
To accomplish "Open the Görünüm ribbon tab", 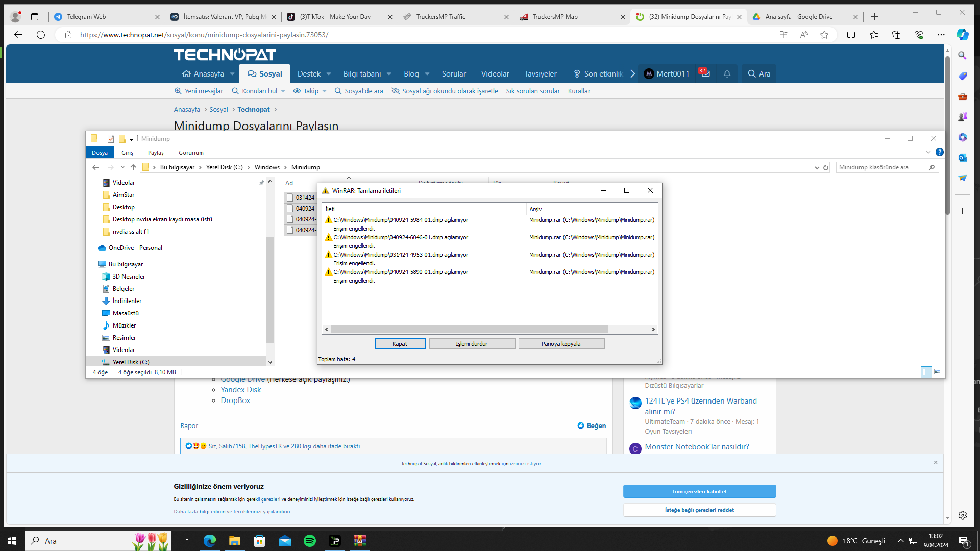I will 191,153.
